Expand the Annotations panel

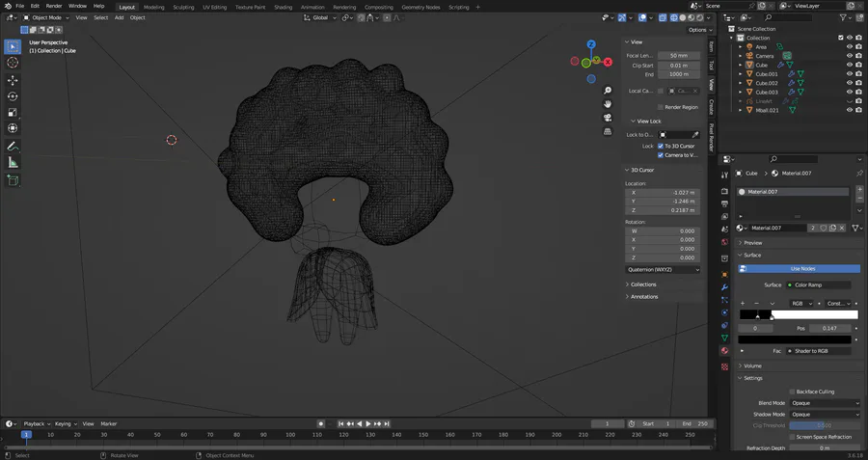tap(644, 297)
